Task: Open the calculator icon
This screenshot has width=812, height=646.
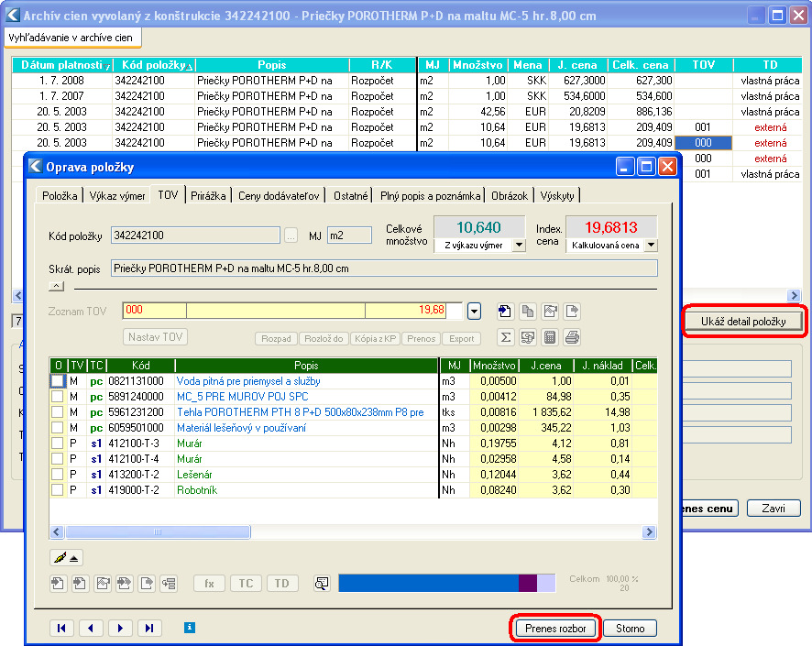Action: (x=550, y=337)
